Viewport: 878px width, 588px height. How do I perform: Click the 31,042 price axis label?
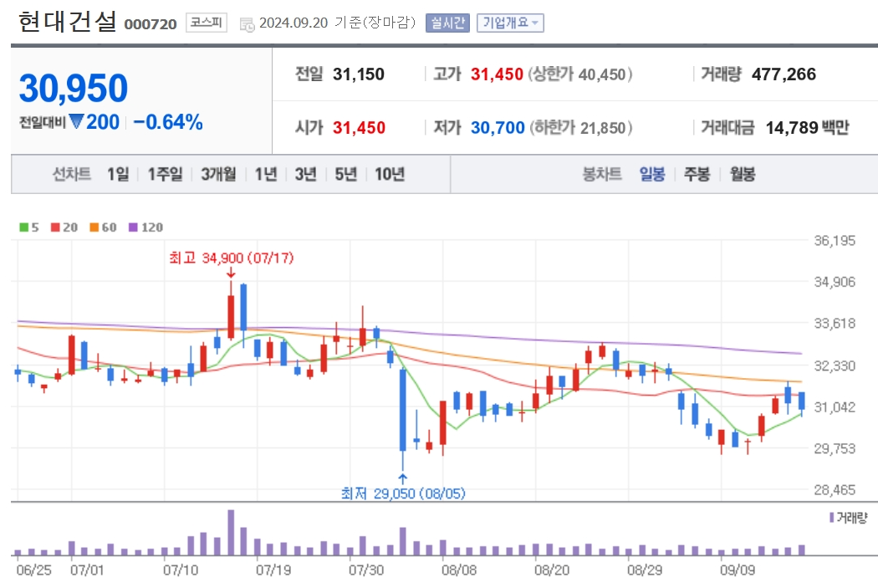coord(835,407)
